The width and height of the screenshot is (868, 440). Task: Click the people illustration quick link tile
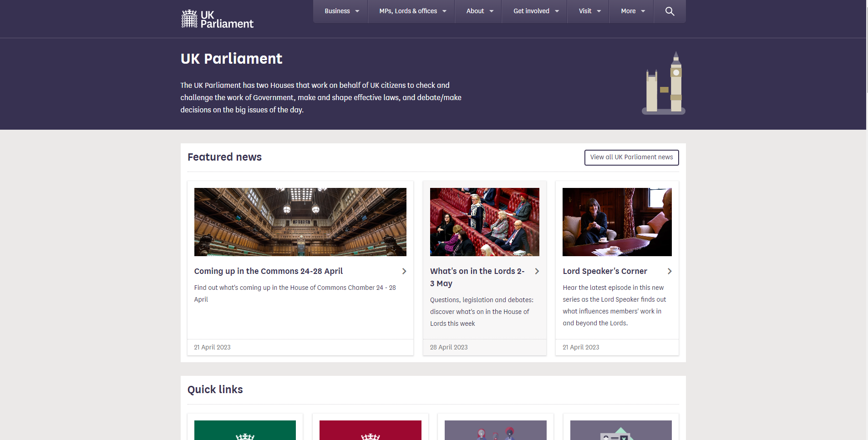point(496,430)
